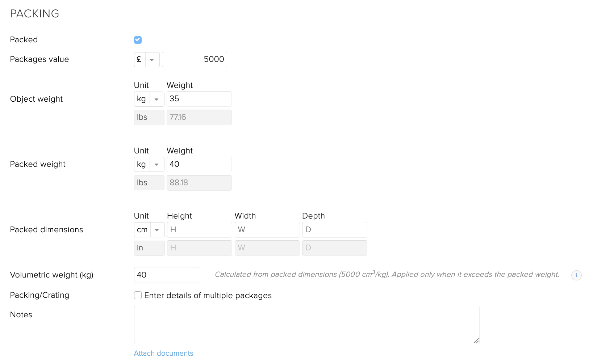This screenshot has height=364, width=597.
Task: Click the packed Height inches field
Action: point(199,248)
